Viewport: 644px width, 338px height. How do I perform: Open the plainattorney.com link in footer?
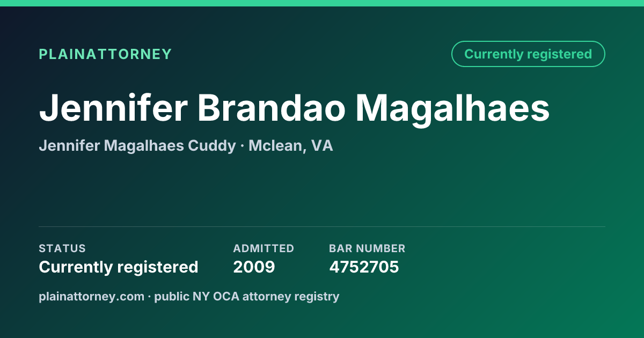pos(91,297)
